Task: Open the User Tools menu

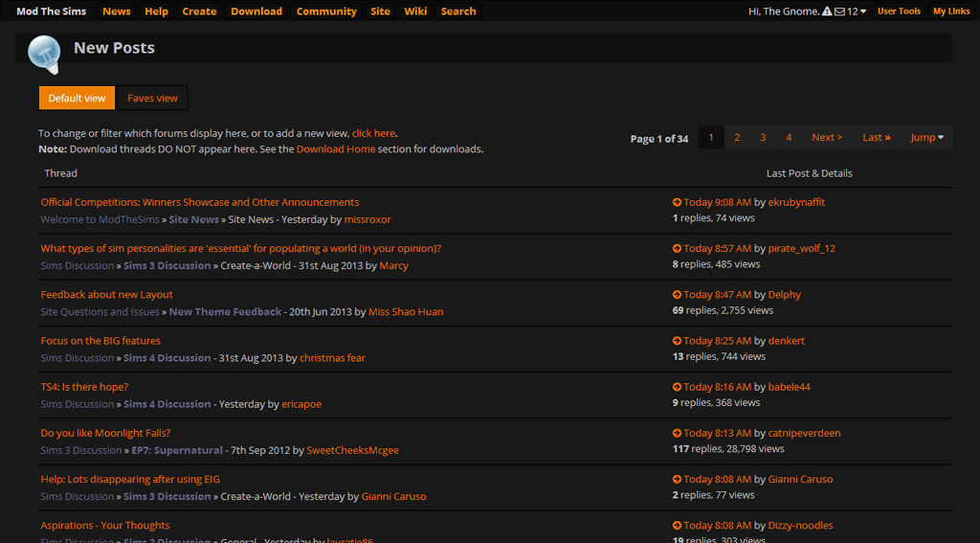Action: point(899,11)
